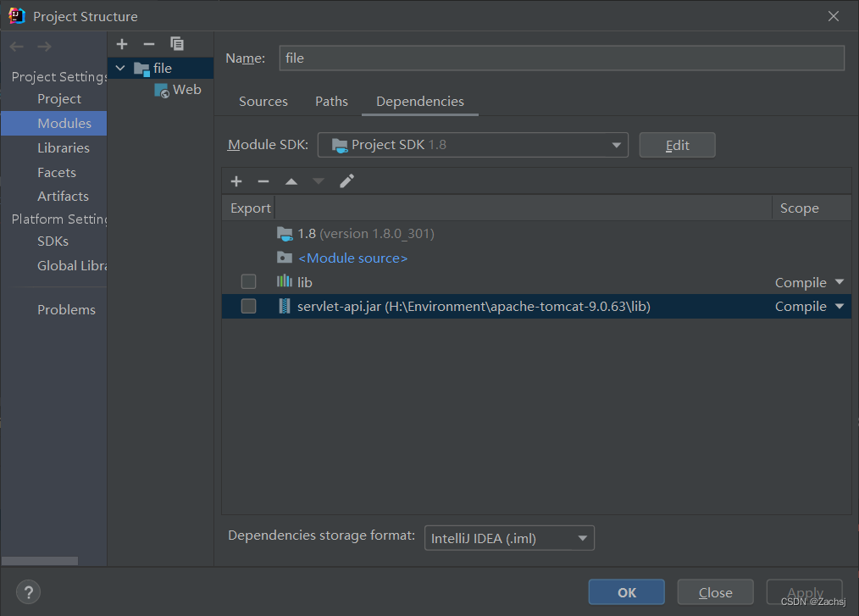Move dependency down with arrow

tap(319, 181)
